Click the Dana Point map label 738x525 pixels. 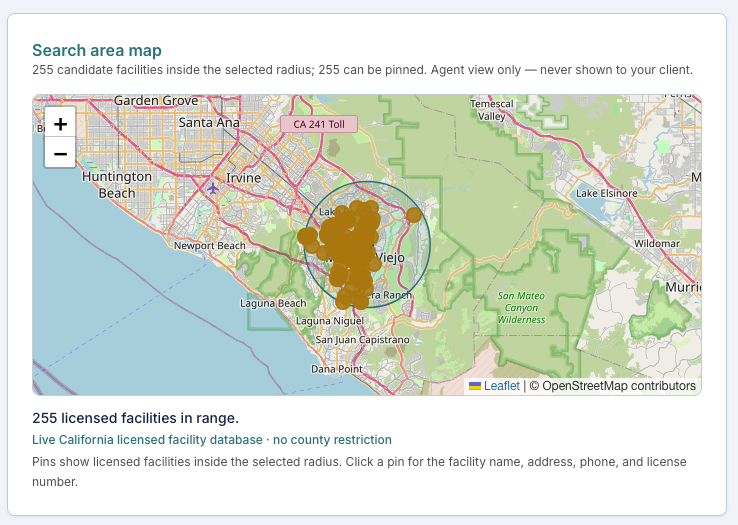337,369
